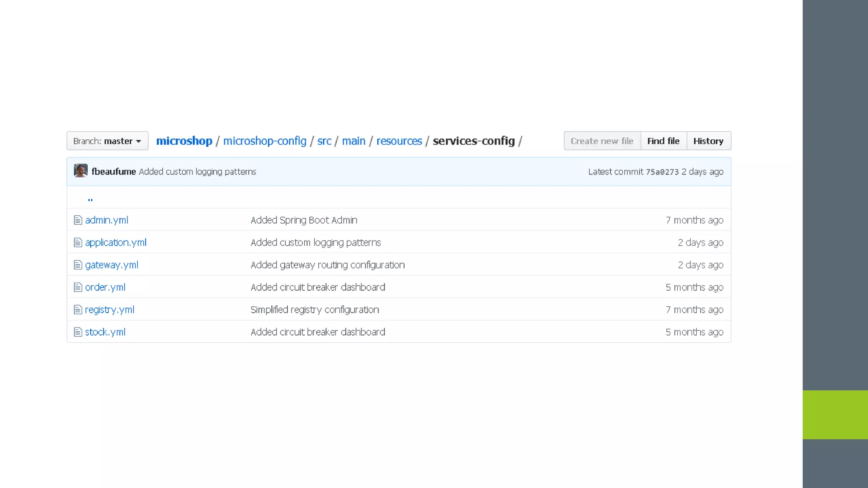Click the file icon beside registry.yml
The height and width of the screenshot is (488, 868).
pos(78,310)
